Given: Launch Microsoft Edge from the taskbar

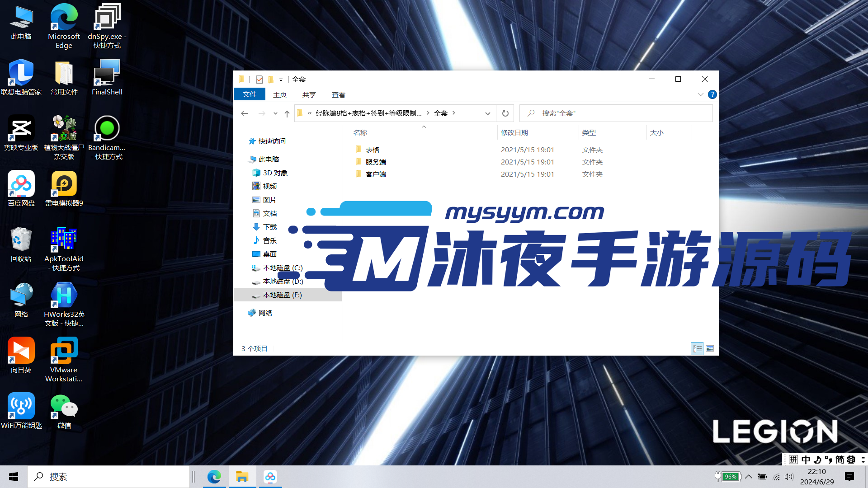Looking at the screenshot, I should 214,476.
